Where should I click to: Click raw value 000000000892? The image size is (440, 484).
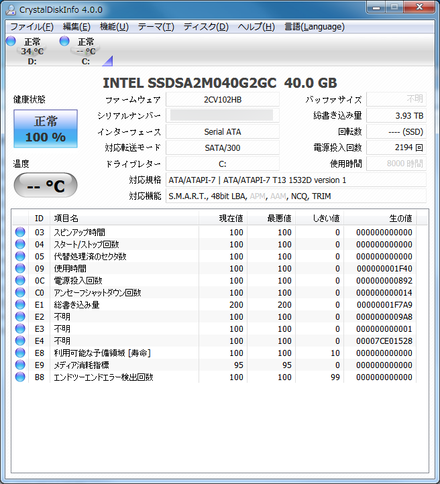tap(384, 280)
